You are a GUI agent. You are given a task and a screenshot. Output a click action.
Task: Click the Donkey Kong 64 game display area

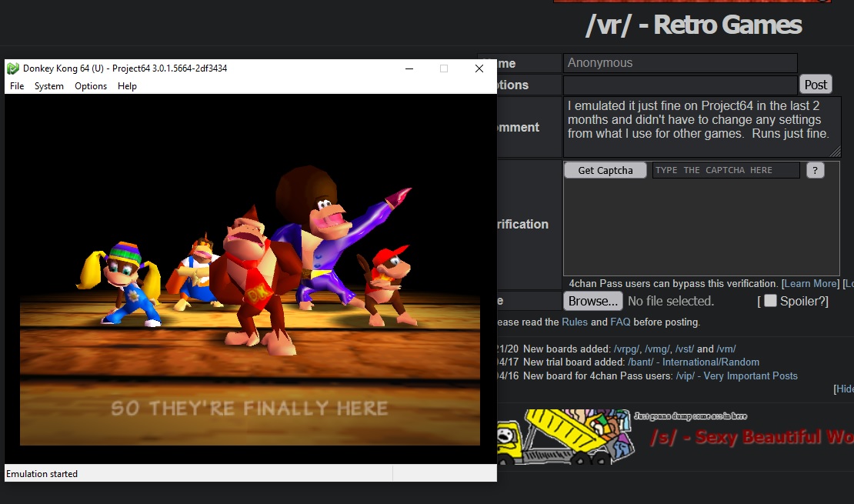(x=250, y=279)
